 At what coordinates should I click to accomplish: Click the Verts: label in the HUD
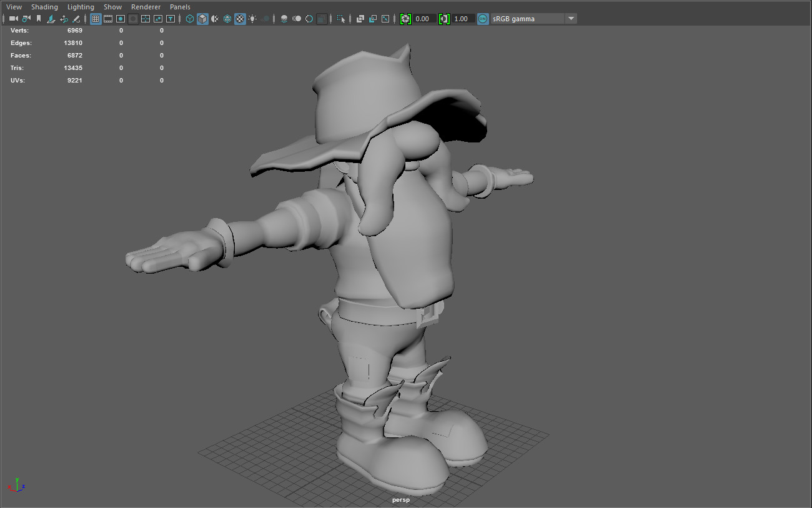coord(19,30)
